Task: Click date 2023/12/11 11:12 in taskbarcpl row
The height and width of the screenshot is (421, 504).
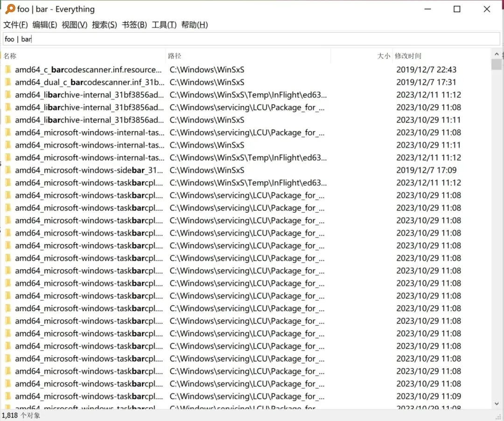Action: (429, 182)
